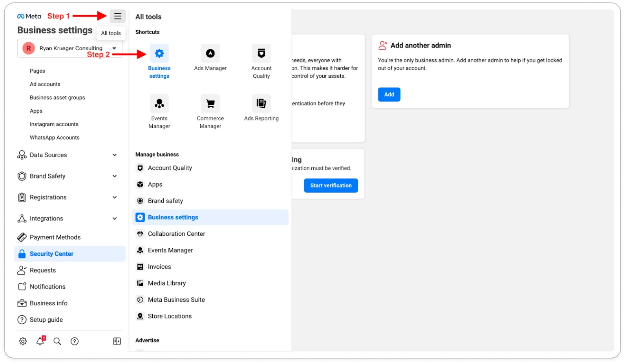Open Instagram accounts in sidebar
The width and height of the screenshot is (625, 364).
coord(54,124)
